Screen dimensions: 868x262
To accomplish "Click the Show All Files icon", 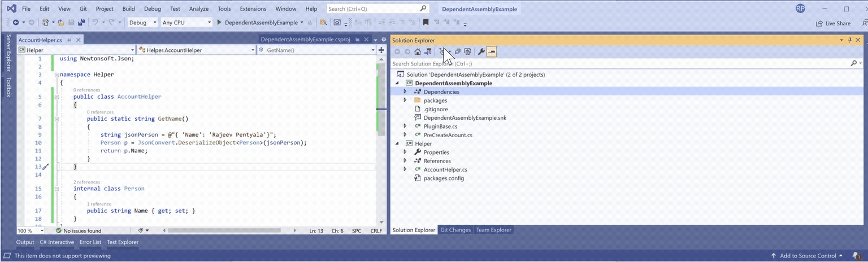I will [467, 52].
